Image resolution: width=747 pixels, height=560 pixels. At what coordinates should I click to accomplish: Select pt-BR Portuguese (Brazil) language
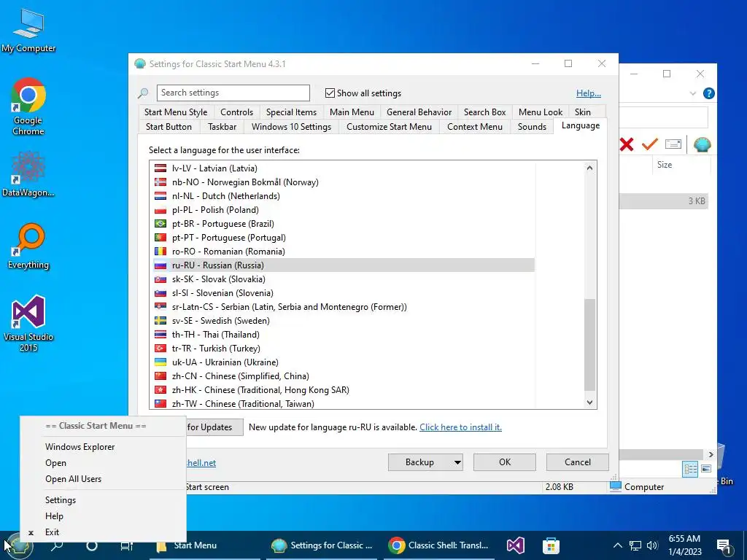pos(343,224)
